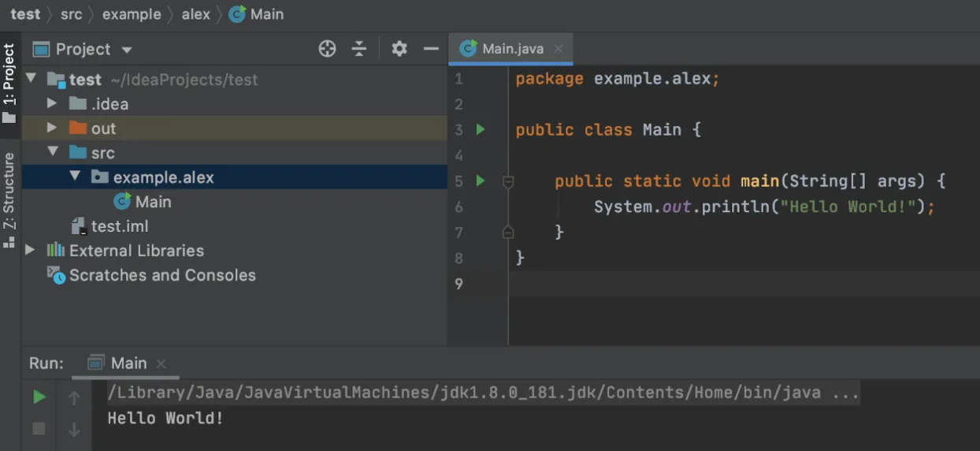Click the Main breadcrumb in navigation bar
This screenshot has height=451, width=980.
pyautogui.click(x=256, y=14)
